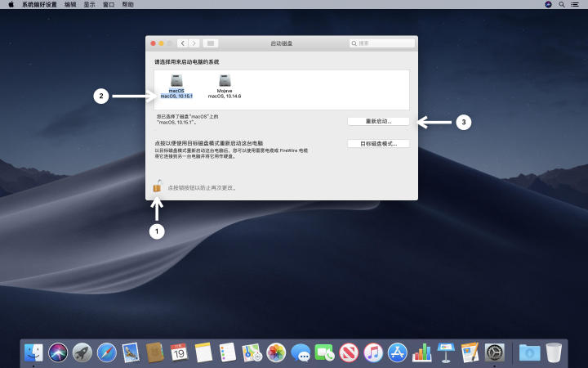Screen dimensions: 588x368
Task: Open Trash in the Dock
Action: coord(554,352)
